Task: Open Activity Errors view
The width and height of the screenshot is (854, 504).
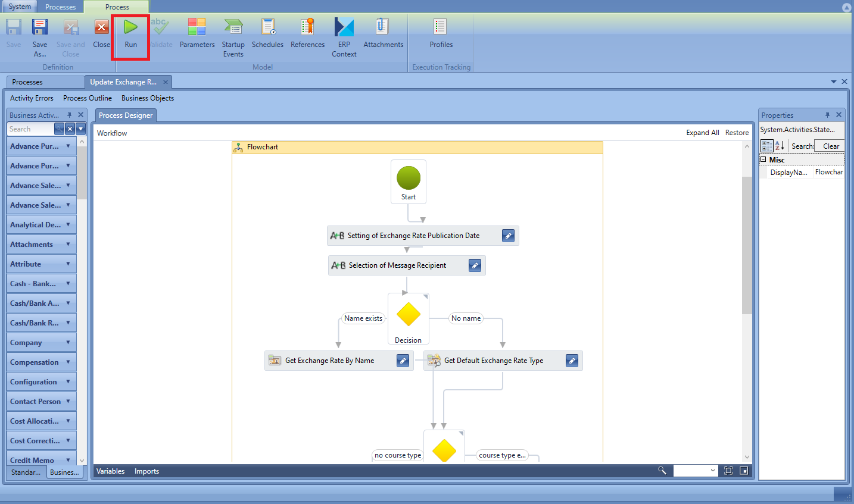Action: (x=32, y=98)
